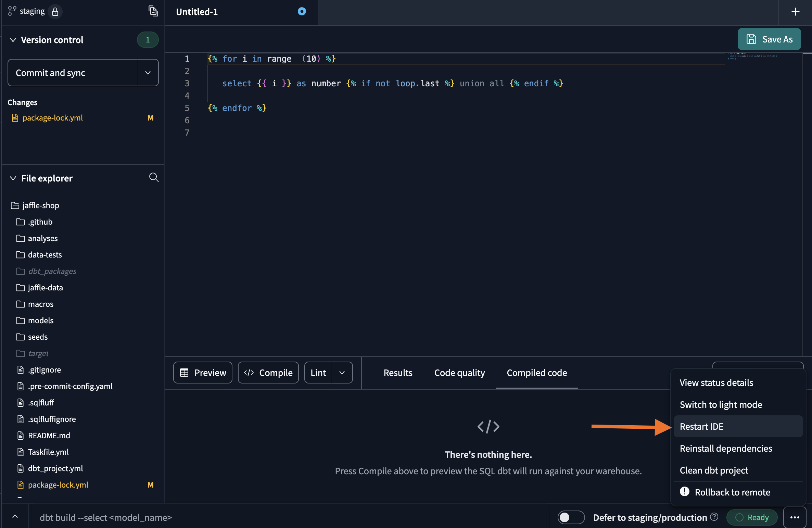This screenshot has height=528, width=812.
Task: Click the git branch icon next to staging
Action: pos(11,11)
